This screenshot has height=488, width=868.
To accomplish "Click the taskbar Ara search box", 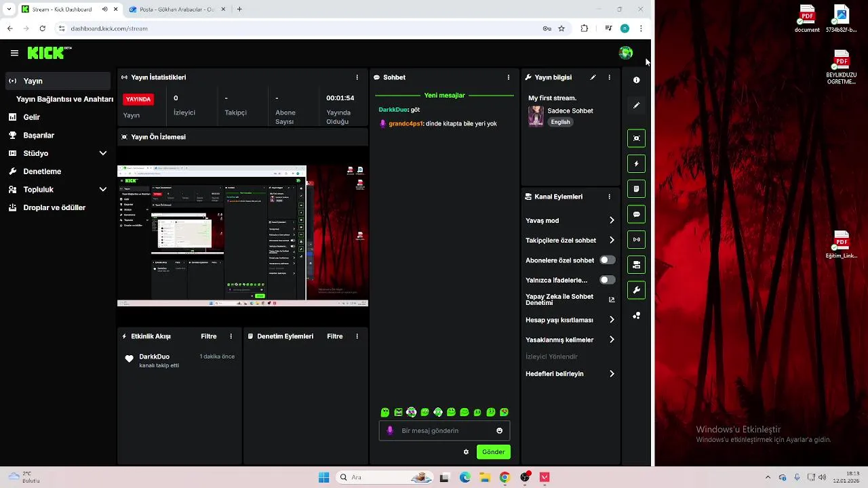I will pyautogui.click(x=384, y=477).
